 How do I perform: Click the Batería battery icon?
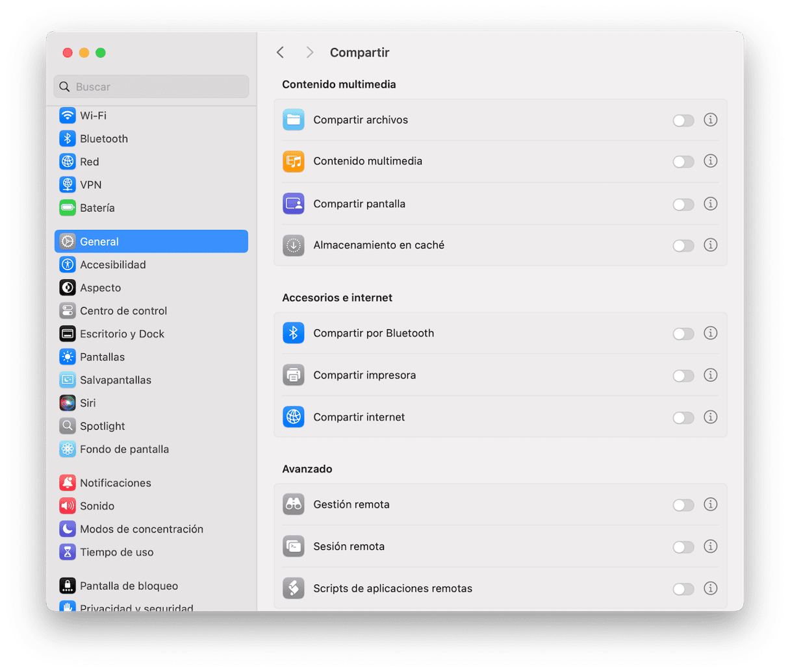point(68,208)
